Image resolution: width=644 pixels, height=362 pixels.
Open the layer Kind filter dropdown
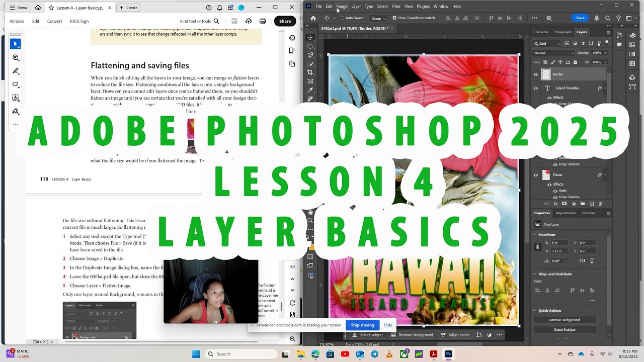[546, 44]
